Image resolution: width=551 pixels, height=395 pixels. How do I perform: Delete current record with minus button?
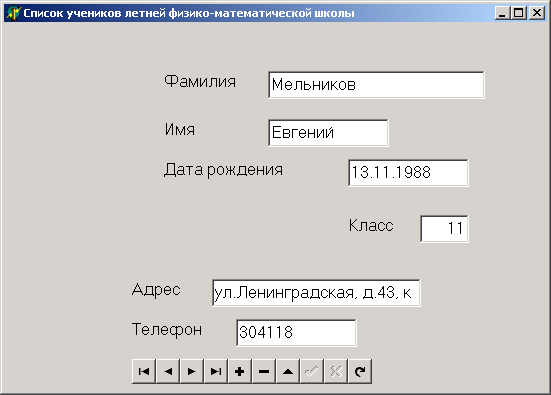pyautogui.click(x=264, y=371)
